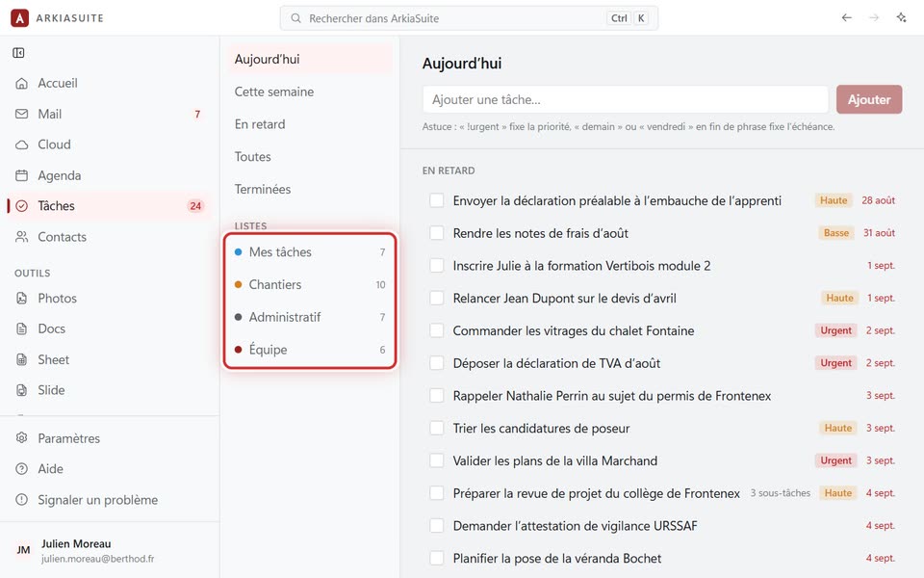Go back with the left arrow
924x578 pixels.
click(x=847, y=18)
